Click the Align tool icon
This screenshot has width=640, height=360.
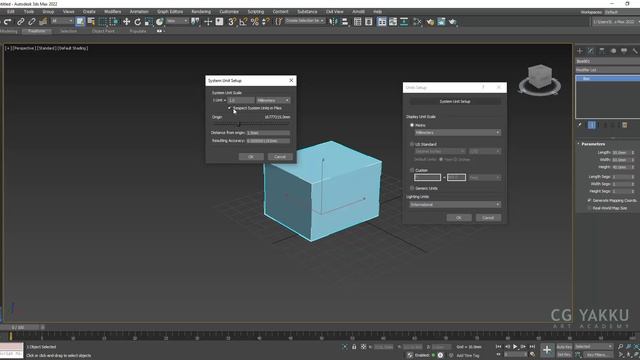point(344,22)
